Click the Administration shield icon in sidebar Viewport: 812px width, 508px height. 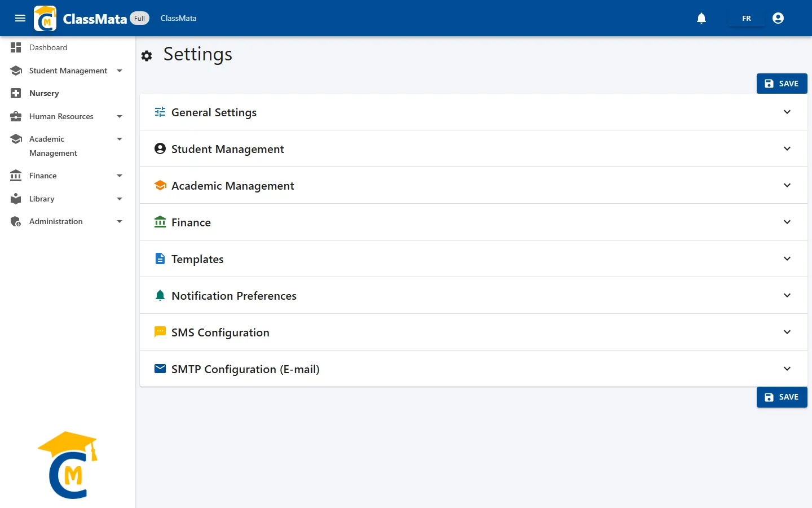tap(16, 221)
